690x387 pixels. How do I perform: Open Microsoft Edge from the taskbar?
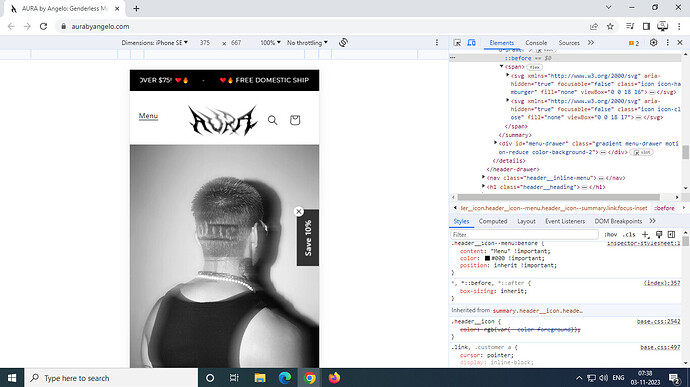pos(285,378)
